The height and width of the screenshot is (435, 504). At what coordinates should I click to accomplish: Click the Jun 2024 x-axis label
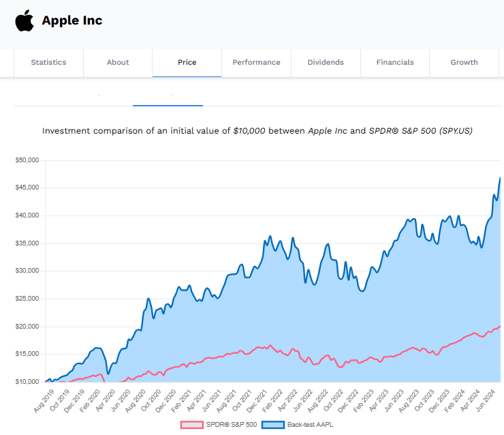pyautogui.click(x=485, y=401)
